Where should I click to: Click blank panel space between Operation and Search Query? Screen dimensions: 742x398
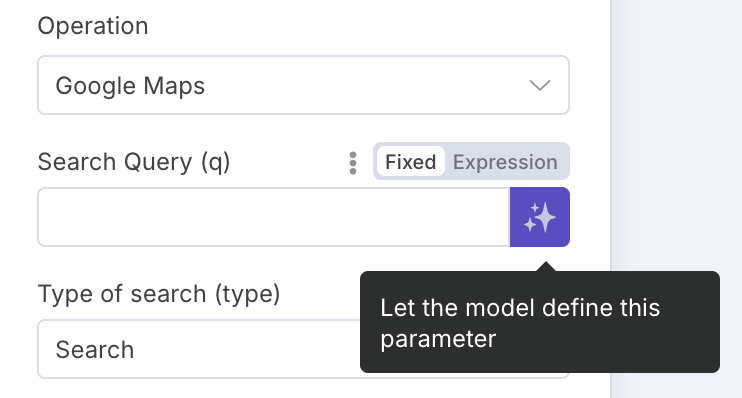tap(303, 129)
